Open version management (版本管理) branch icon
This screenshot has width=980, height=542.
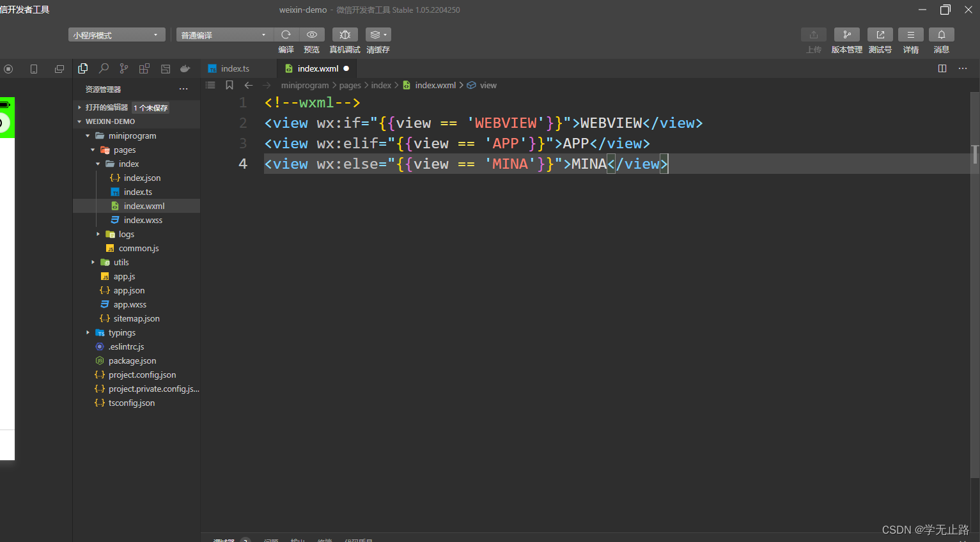tap(847, 35)
